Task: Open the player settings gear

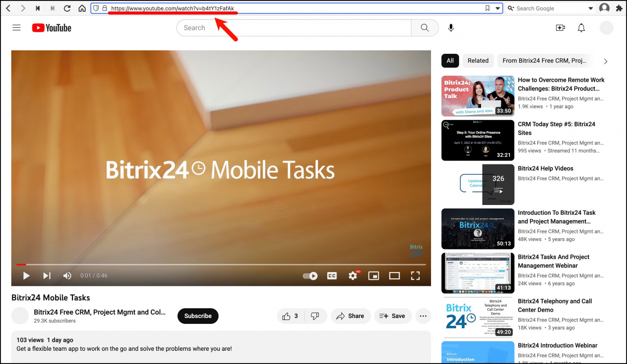Action: pos(353,276)
